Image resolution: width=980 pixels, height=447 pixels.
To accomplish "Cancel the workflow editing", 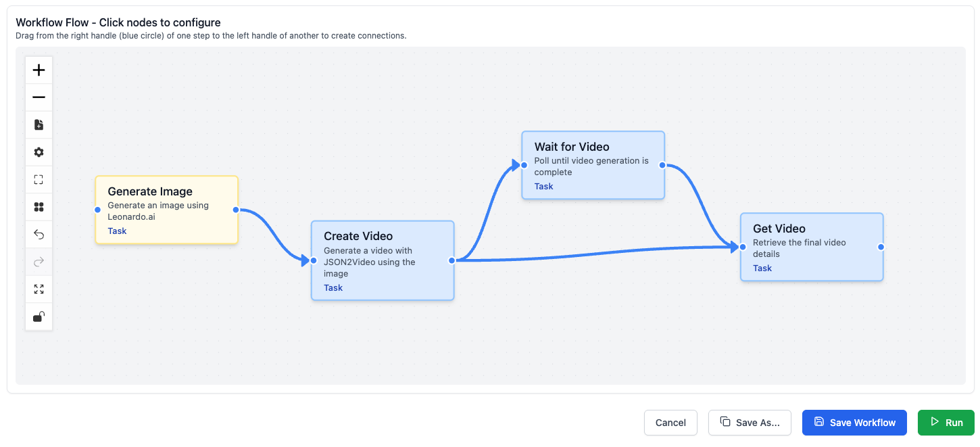I will point(670,422).
